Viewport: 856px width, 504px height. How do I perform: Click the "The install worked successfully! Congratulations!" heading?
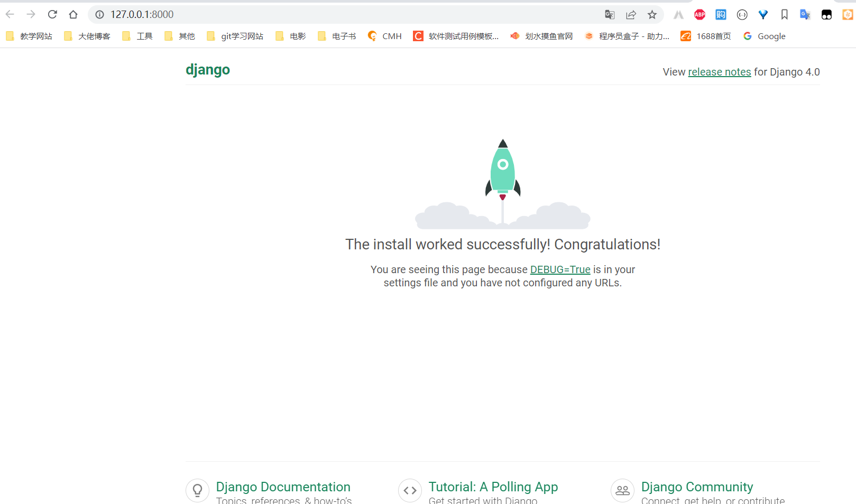click(x=503, y=245)
